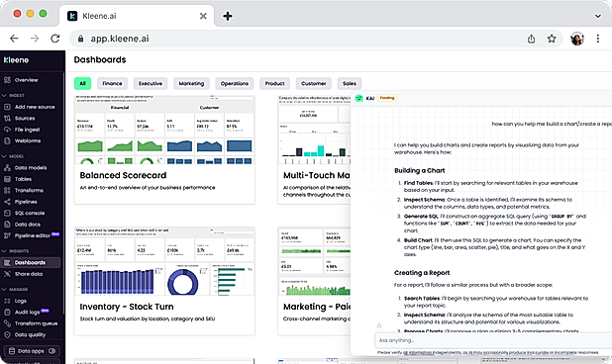Image resolution: width=612 pixels, height=364 pixels.
Task: Collapse the MANAGE sidebar section
Action: [x=4, y=289]
